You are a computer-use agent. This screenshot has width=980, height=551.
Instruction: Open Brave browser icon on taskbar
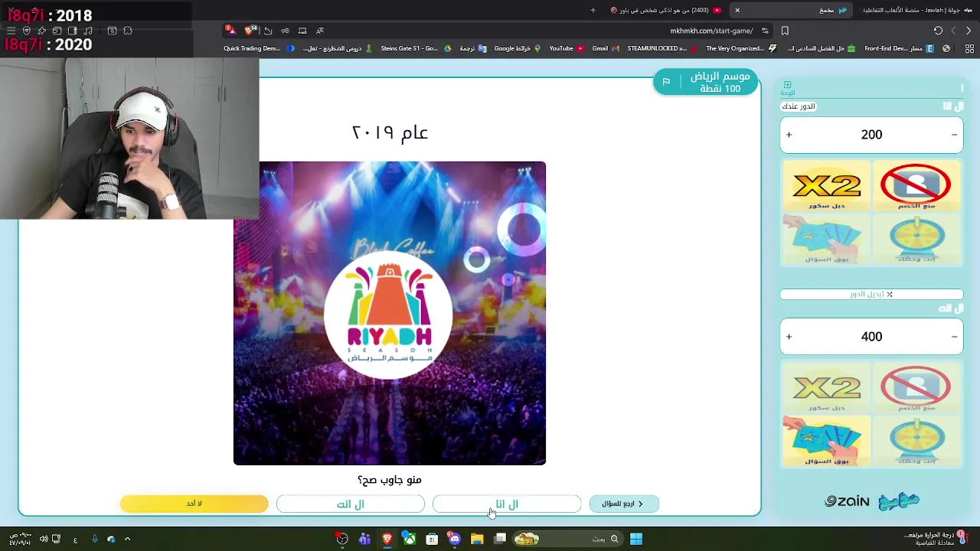387,539
